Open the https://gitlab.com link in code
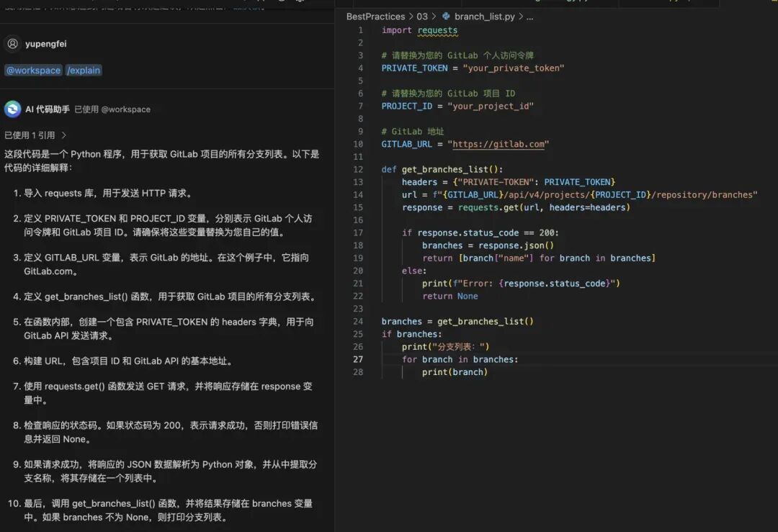 (498, 144)
